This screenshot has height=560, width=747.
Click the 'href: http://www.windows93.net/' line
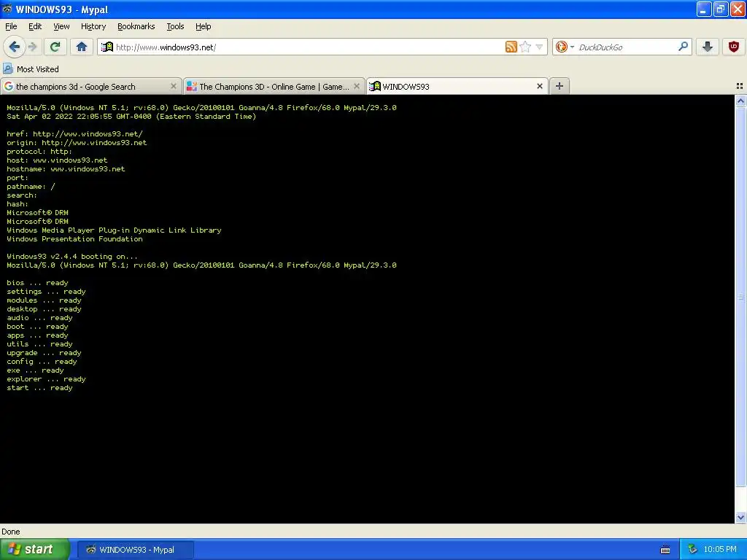click(x=74, y=134)
